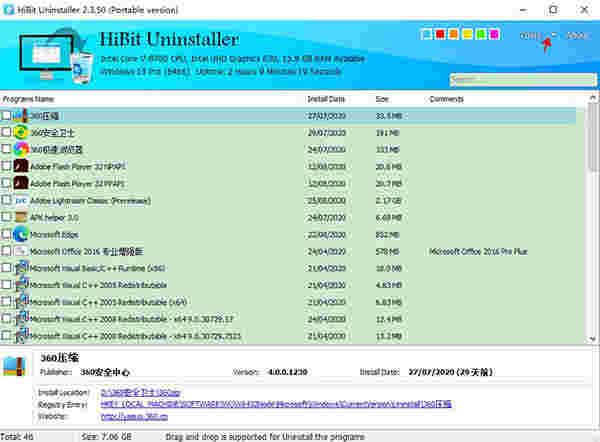
Task: Click version 4.0.0.1230 in details panel
Action: click(x=287, y=372)
